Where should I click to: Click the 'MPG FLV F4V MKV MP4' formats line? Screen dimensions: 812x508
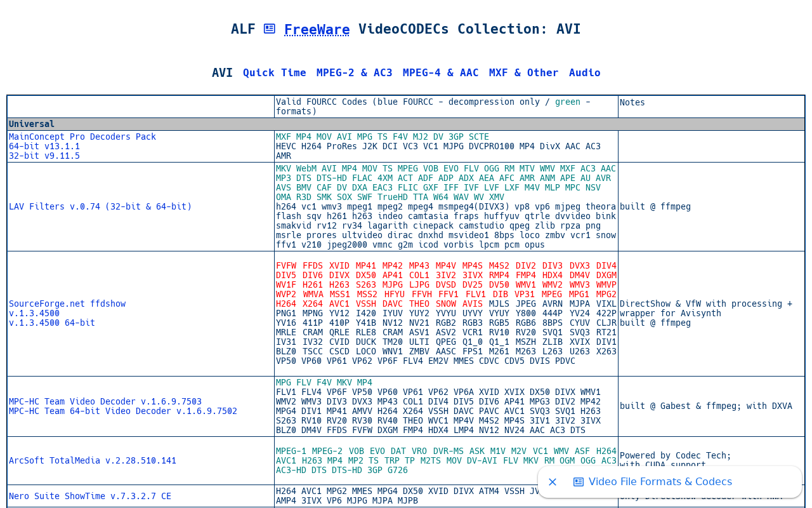tap(324, 382)
